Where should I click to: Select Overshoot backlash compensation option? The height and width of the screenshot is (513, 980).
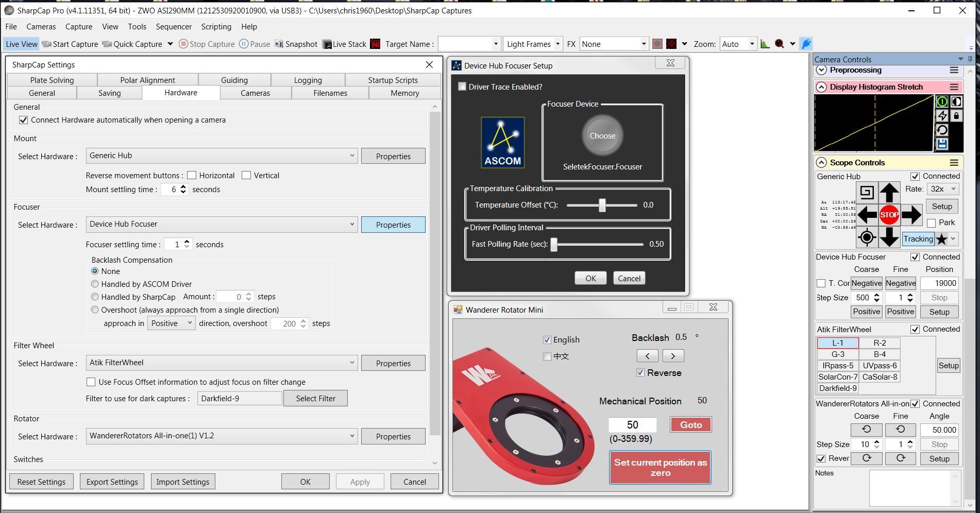[x=95, y=310]
